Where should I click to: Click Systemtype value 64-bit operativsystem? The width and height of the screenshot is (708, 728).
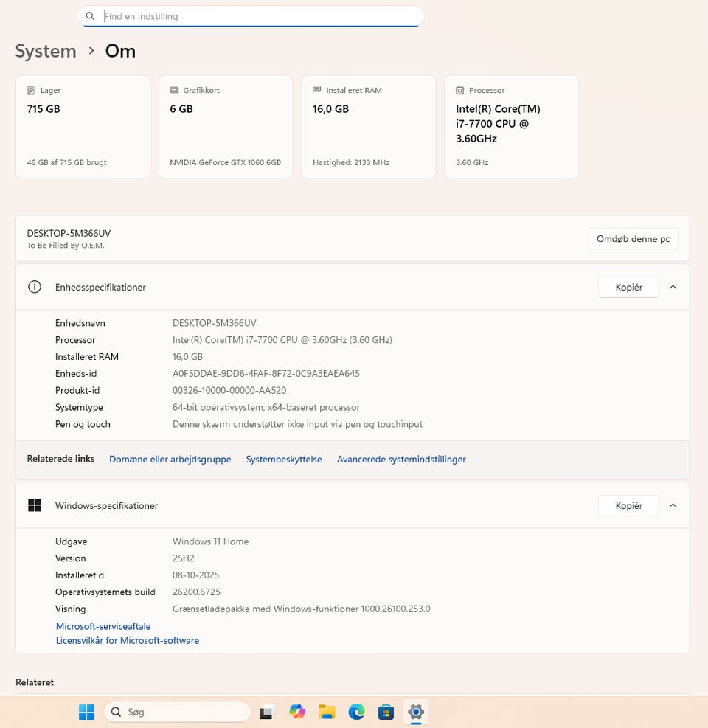pos(266,408)
